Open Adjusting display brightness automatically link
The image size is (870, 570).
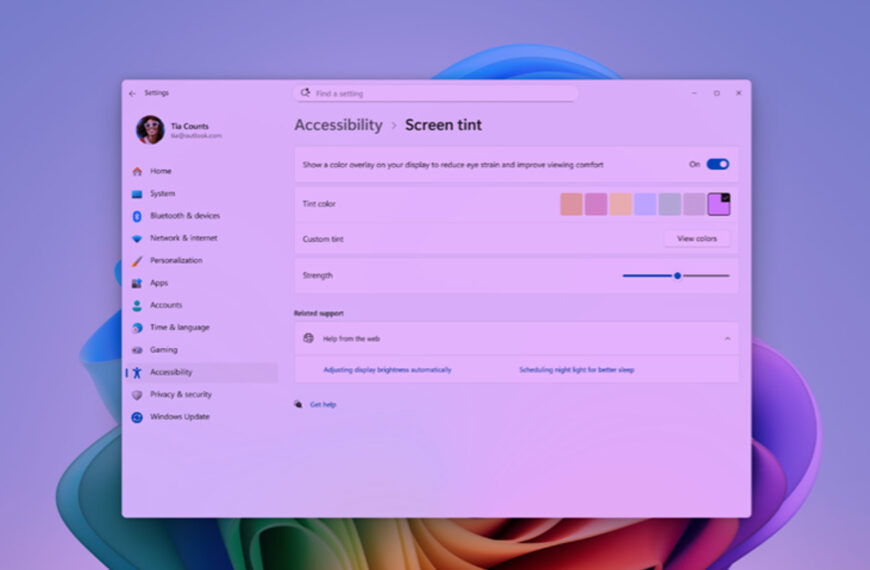[387, 370]
